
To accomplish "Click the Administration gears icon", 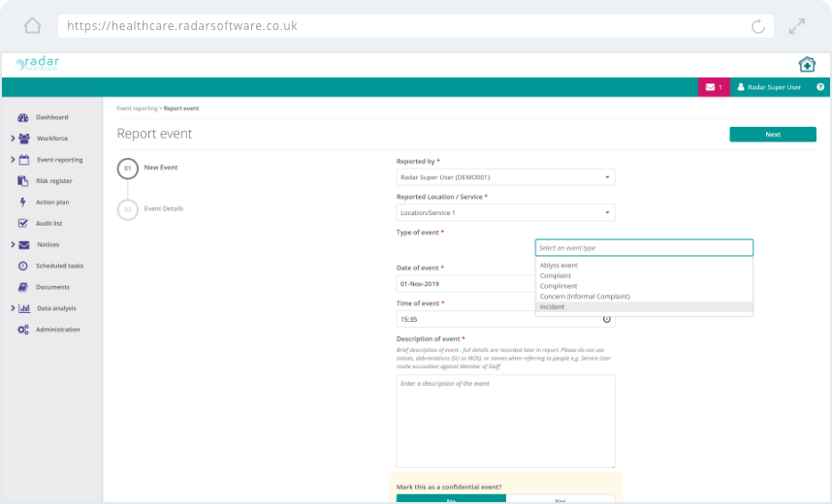I will click(x=23, y=330).
